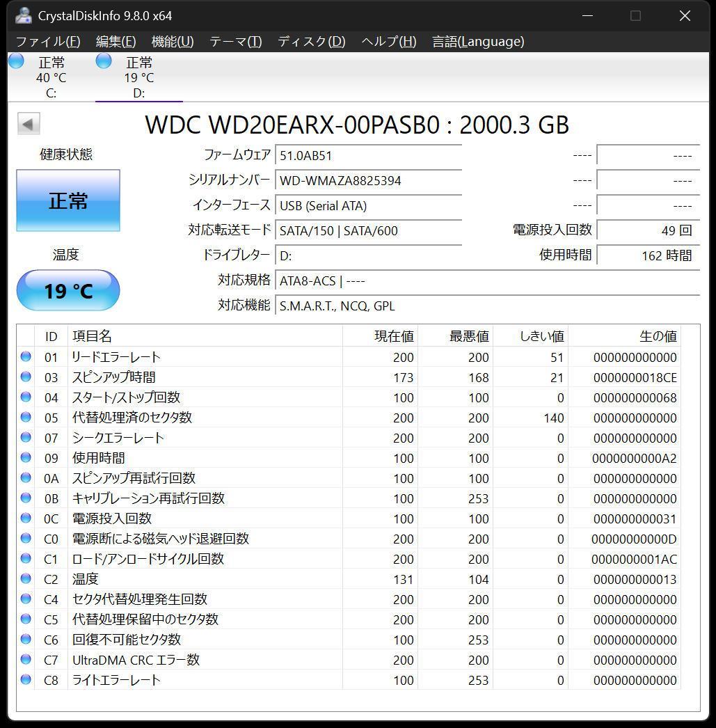Click worst value 168 in ID 03 row

pos(479,378)
